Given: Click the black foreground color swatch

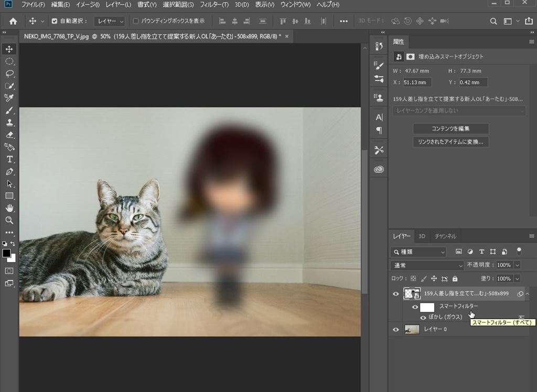Looking at the screenshot, I should (7, 253).
